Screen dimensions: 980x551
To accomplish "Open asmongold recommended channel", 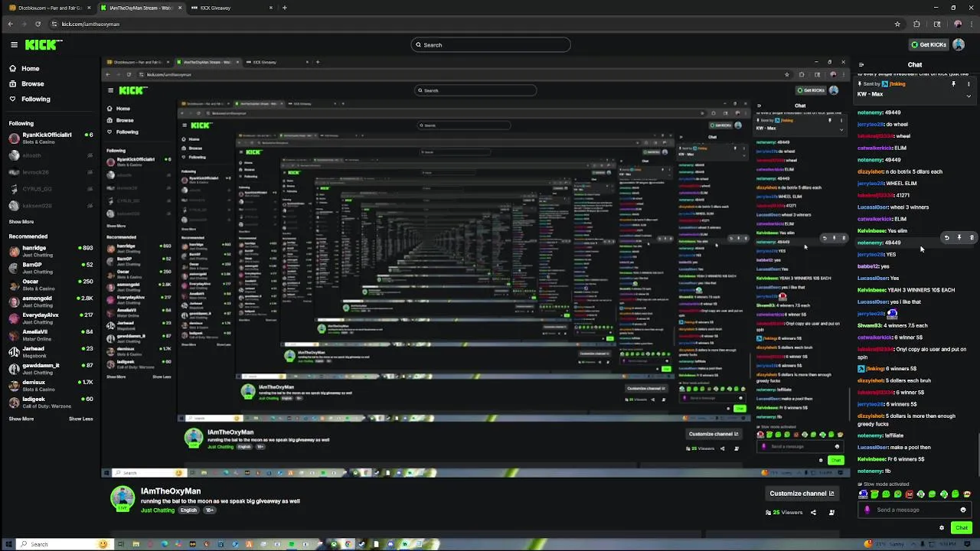I will tap(51, 302).
